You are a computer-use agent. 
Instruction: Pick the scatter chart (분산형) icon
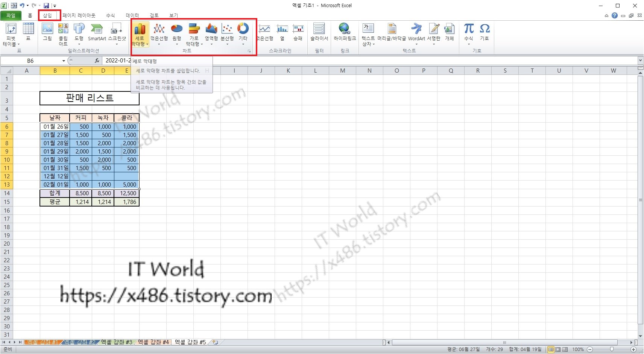(227, 34)
